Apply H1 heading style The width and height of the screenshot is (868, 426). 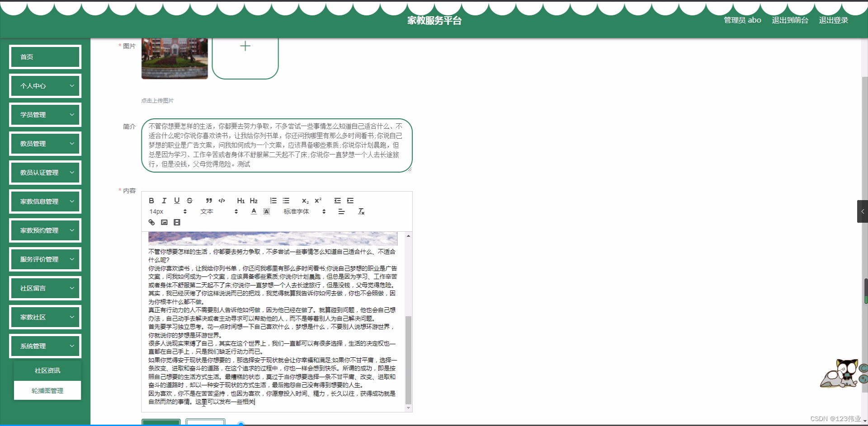(x=241, y=201)
